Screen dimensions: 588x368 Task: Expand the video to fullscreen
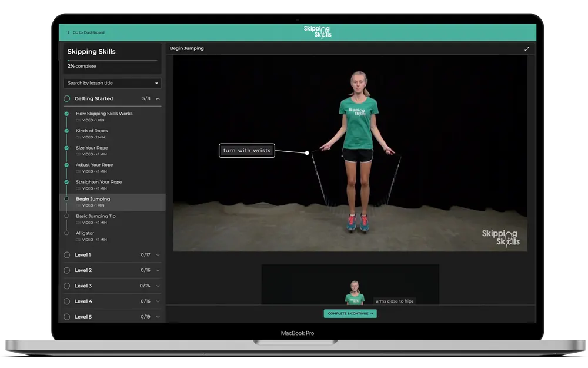[x=527, y=49]
